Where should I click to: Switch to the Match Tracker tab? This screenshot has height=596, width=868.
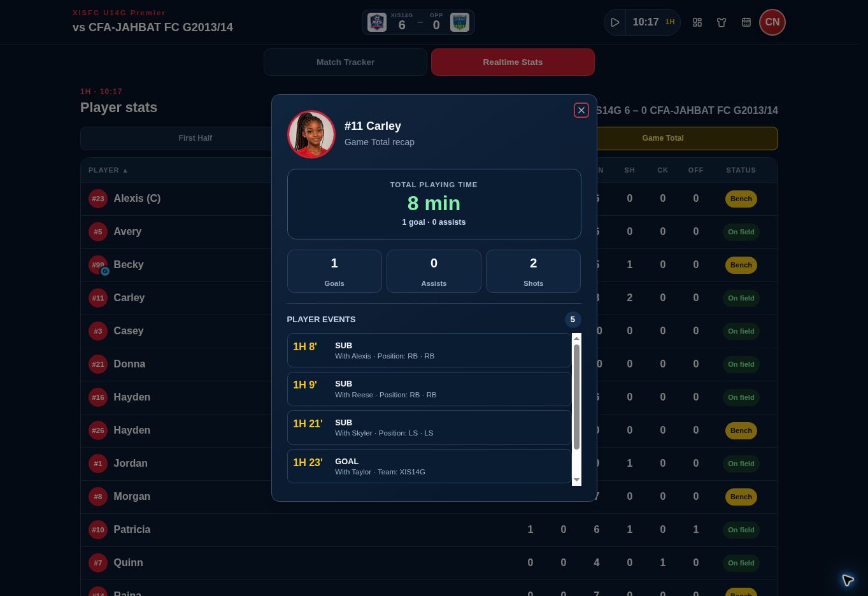345,62
